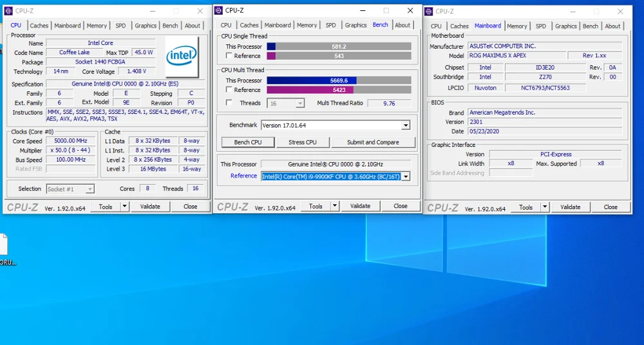Enable Reference checkbox under CPU Single Thread

point(229,56)
